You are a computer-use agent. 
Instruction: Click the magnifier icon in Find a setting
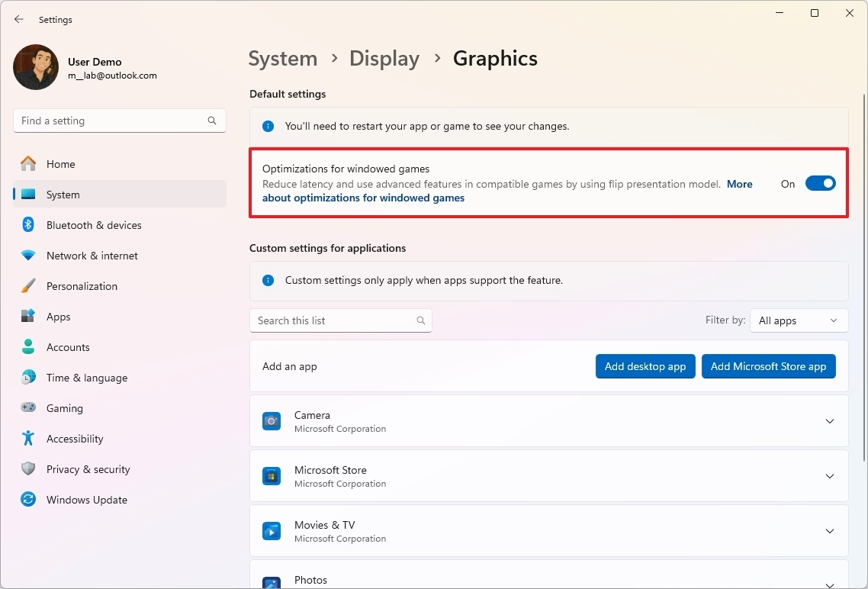point(212,121)
